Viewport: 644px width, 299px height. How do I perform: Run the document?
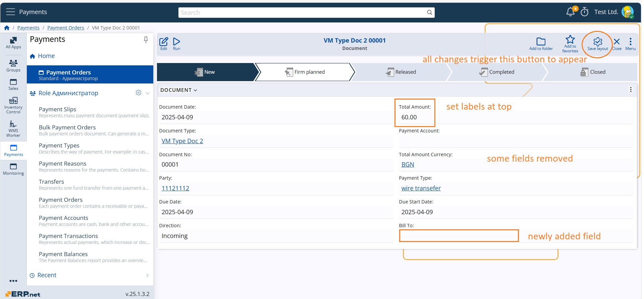[x=176, y=44]
